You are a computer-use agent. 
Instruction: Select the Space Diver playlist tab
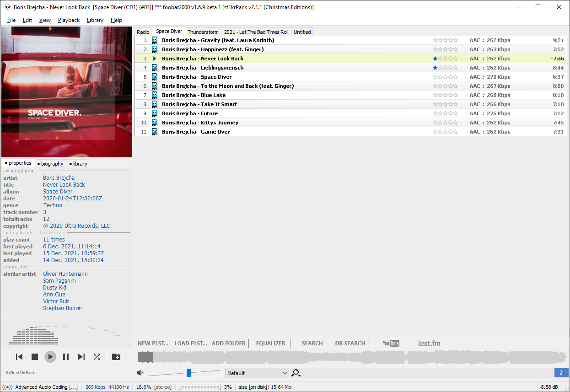[x=169, y=32]
